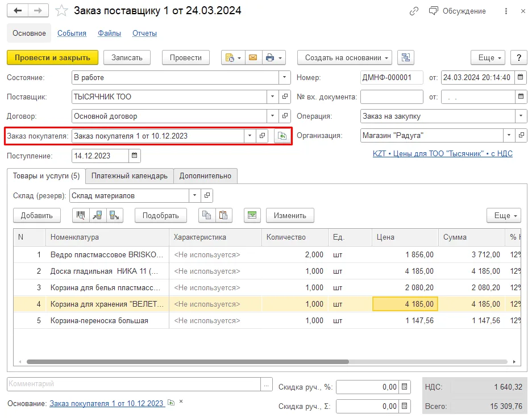Open calculator for Скидка руч., Σ
532x418 pixels.
tap(404, 406)
